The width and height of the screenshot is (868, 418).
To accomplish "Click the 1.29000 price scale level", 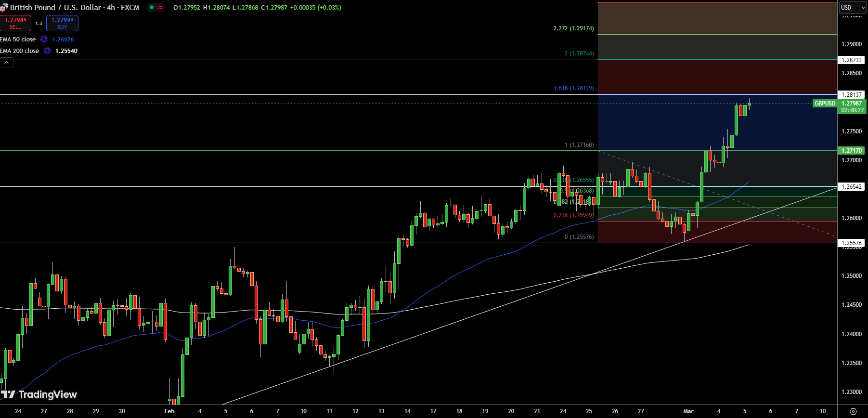I will click(x=852, y=44).
